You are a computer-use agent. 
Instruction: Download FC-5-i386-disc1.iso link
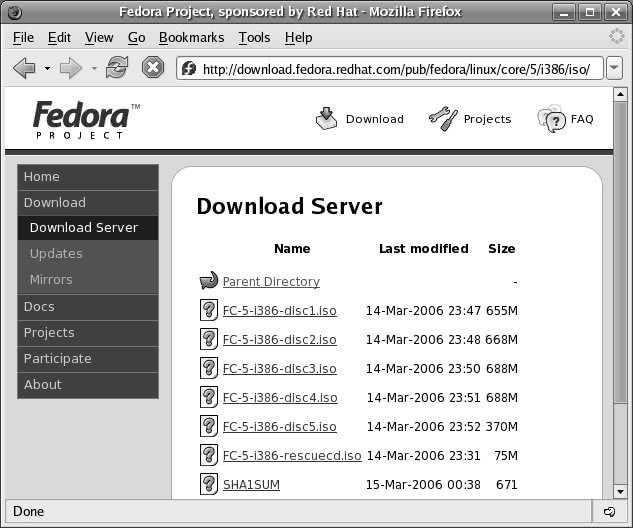tap(280, 310)
